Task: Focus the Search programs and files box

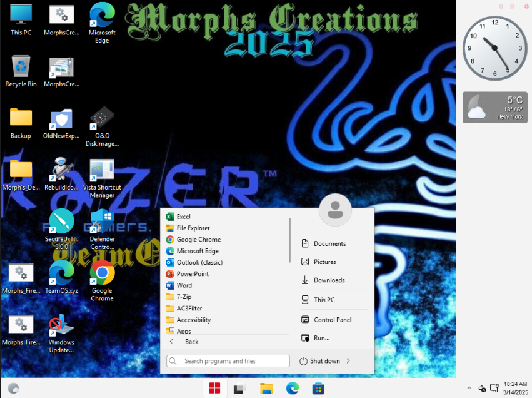Action: coord(228,361)
